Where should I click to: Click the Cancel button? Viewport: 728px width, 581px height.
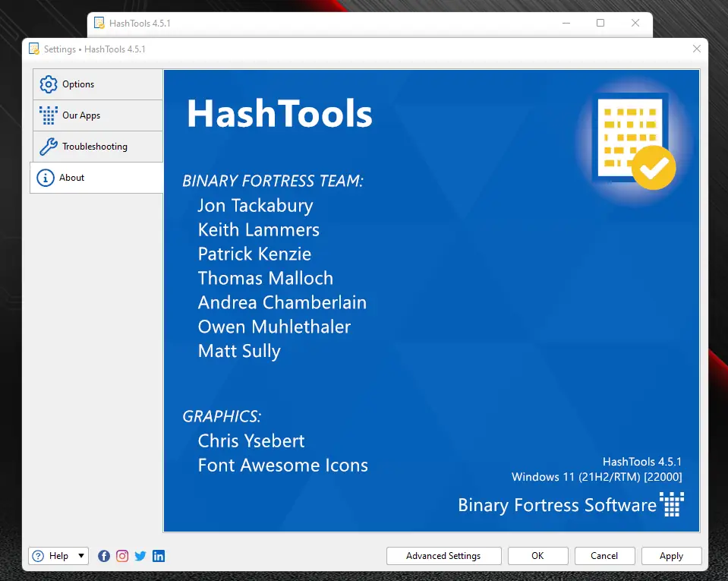[604, 556]
